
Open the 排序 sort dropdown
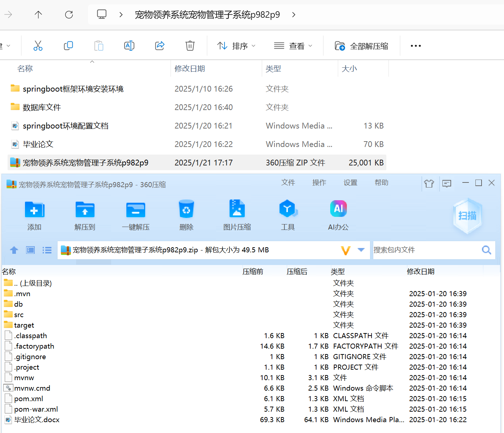coord(236,46)
